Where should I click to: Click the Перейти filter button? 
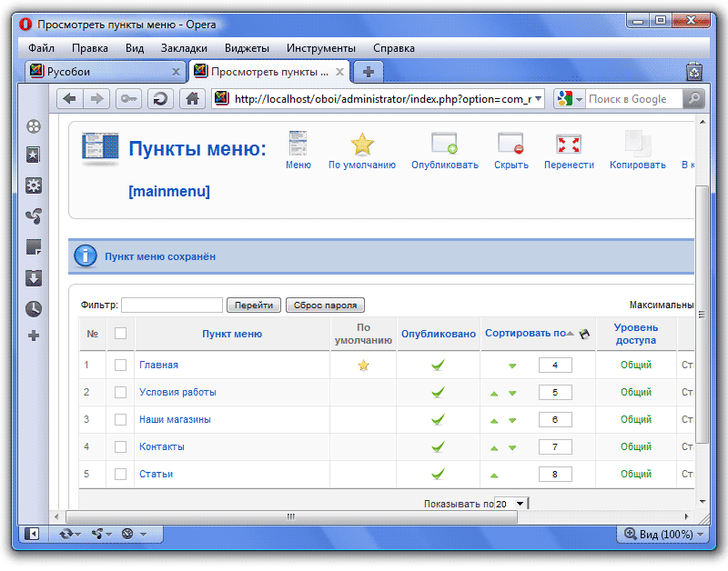point(254,306)
